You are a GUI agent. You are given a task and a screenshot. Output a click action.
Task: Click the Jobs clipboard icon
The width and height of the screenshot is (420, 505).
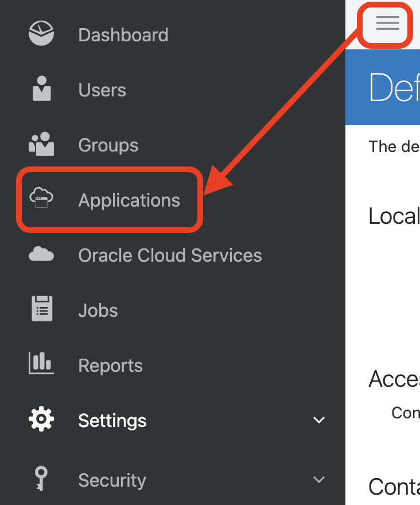(x=41, y=309)
